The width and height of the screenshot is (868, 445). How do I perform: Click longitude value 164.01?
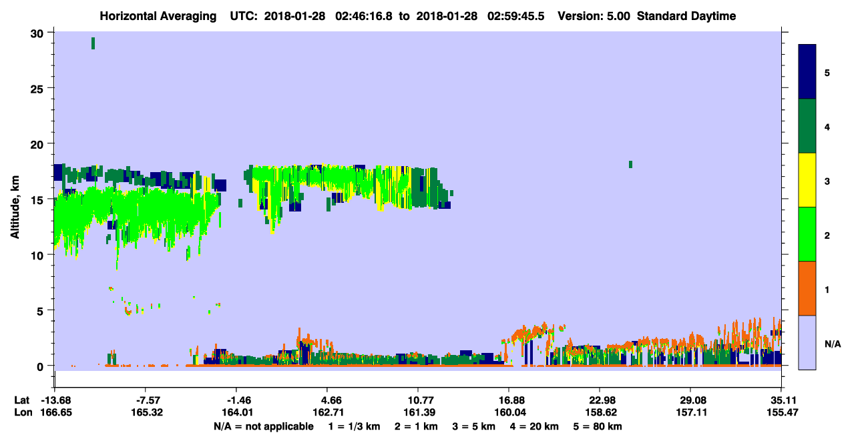pyautogui.click(x=237, y=412)
